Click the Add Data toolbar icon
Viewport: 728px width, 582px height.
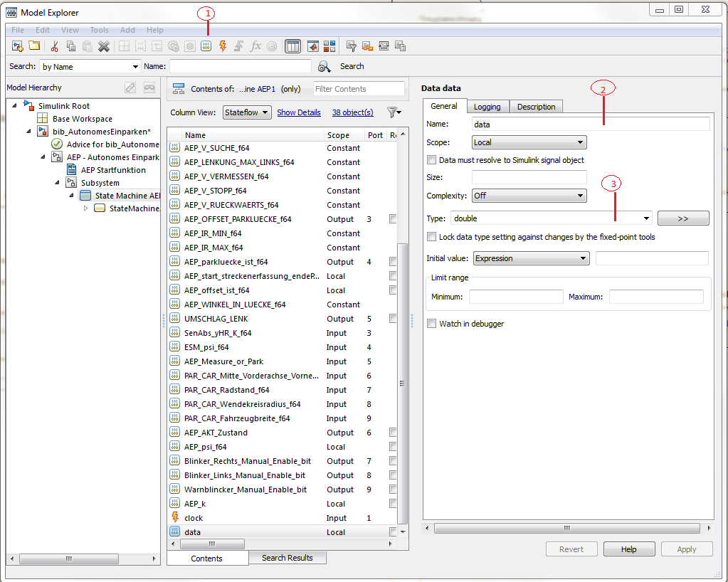point(206,46)
